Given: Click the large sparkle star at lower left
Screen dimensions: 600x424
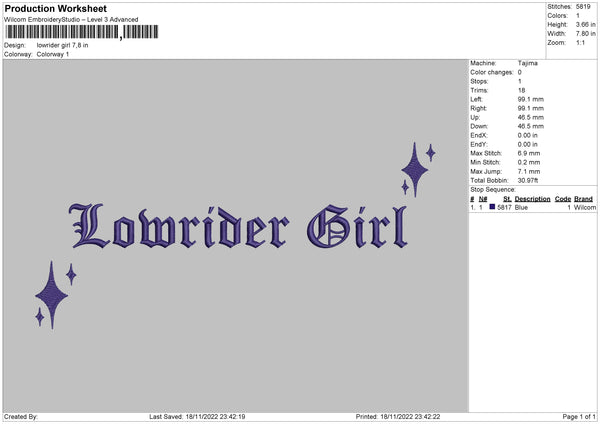Looking at the screenshot, I should point(51,294).
